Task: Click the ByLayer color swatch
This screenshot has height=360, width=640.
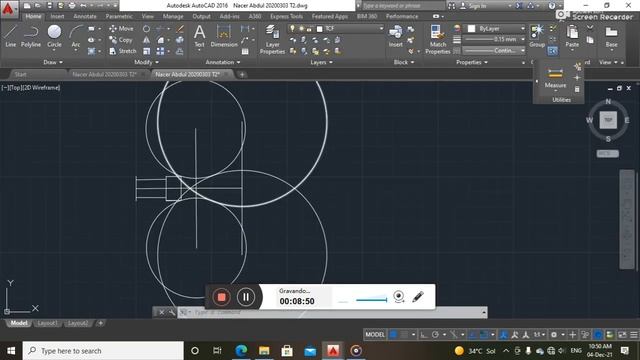Action: click(471, 29)
